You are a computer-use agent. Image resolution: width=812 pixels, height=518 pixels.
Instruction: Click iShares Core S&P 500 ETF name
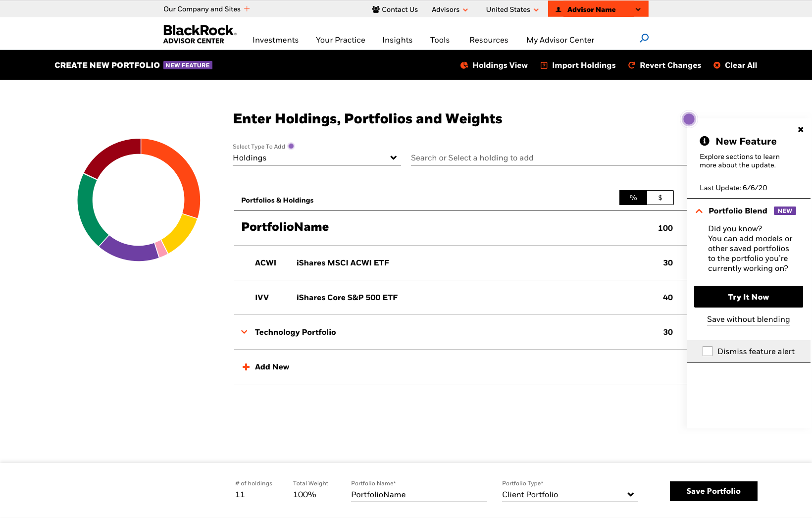pos(347,298)
